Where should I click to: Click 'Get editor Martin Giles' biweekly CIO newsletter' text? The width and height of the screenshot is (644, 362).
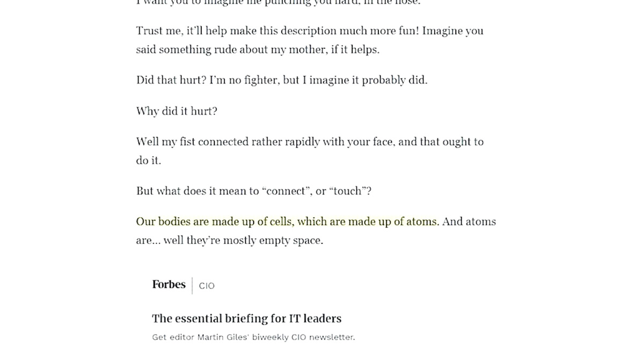click(253, 337)
